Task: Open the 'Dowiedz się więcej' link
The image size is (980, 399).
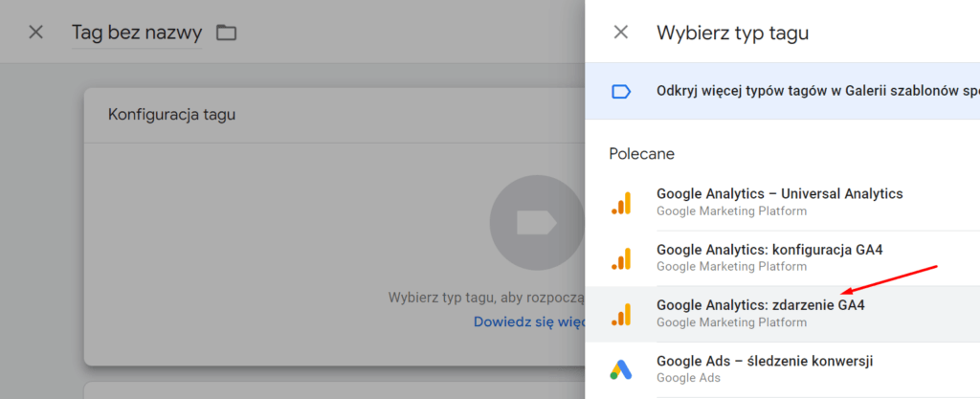Action: point(528,322)
